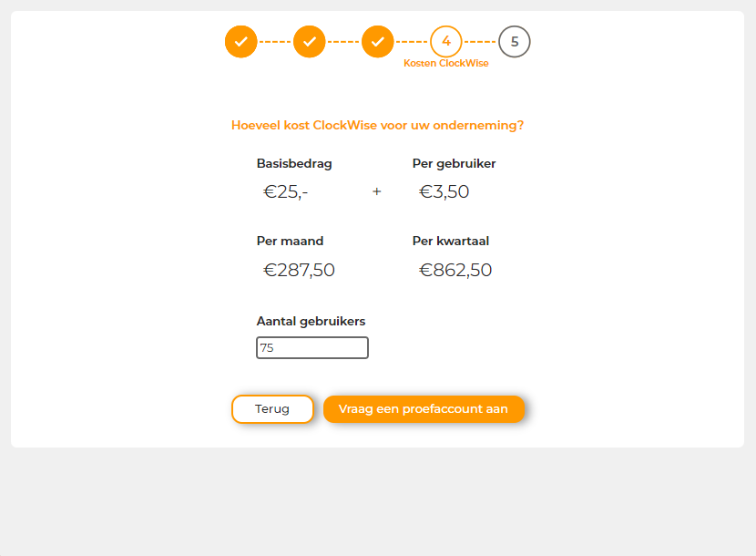Click the Per gebruiker label

[454, 164]
